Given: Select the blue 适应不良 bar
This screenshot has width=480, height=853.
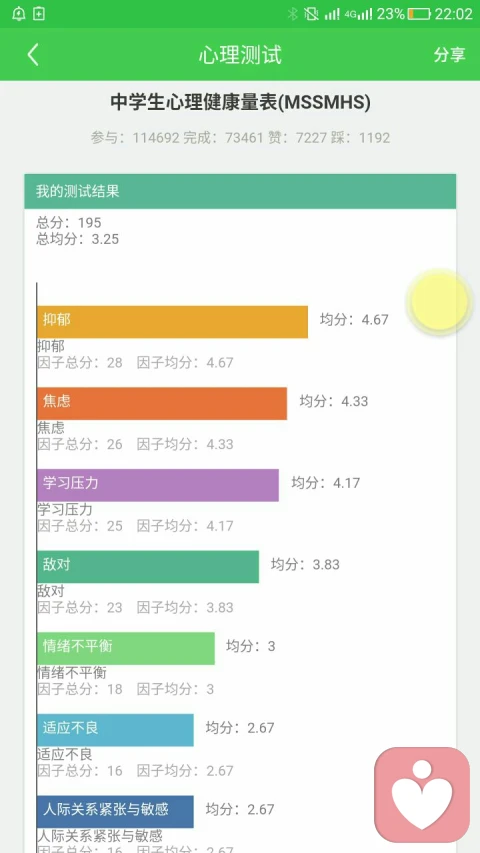Looking at the screenshot, I should (x=115, y=730).
